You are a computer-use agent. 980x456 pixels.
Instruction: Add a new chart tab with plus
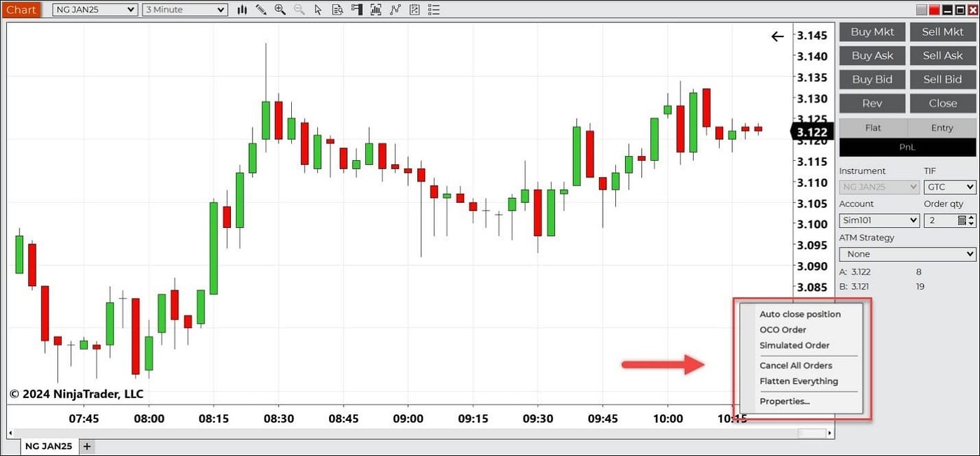click(87, 446)
